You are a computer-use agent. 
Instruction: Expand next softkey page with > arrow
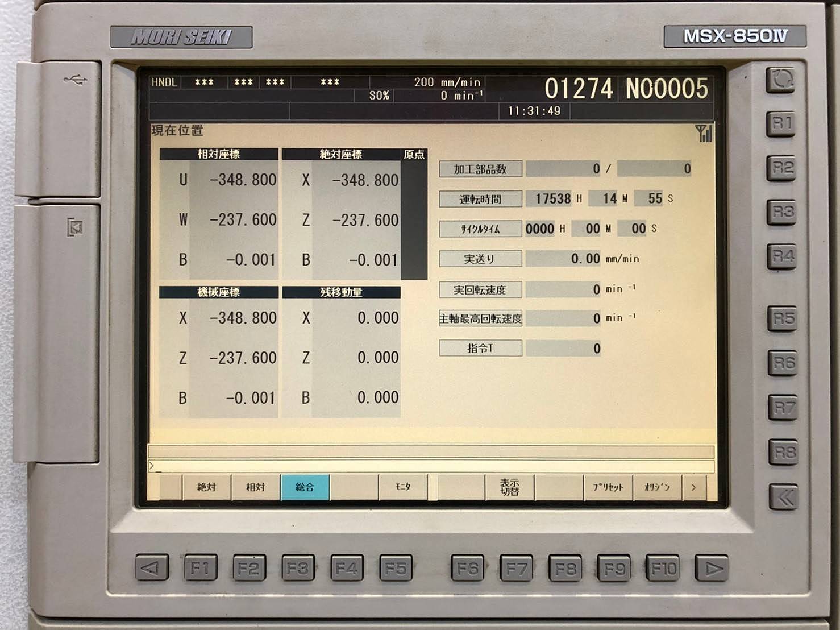click(x=693, y=487)
